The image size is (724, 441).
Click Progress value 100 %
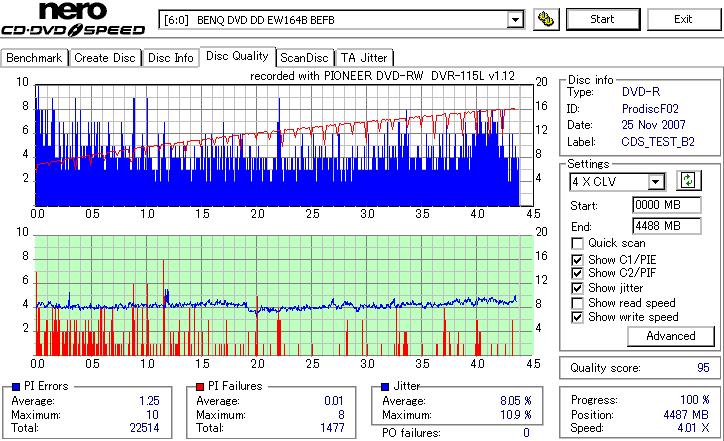[x=695, y=400]
